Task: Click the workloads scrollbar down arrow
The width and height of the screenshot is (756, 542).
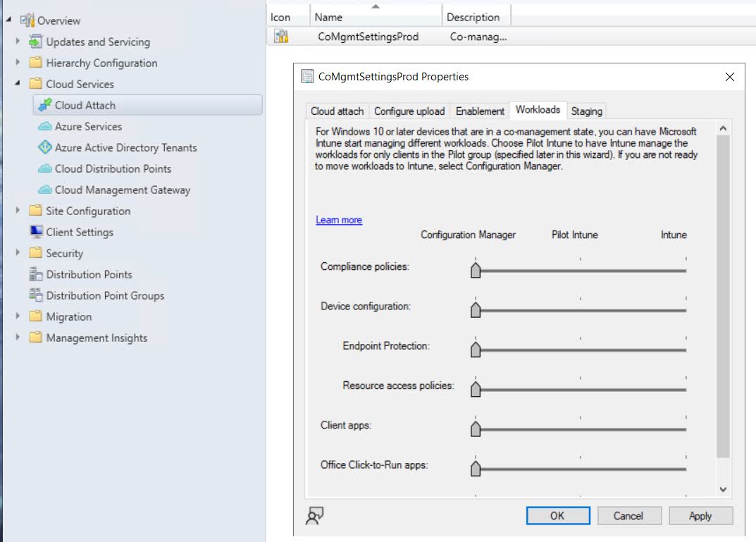Action: pyautogui.click(x=723, y=489)
